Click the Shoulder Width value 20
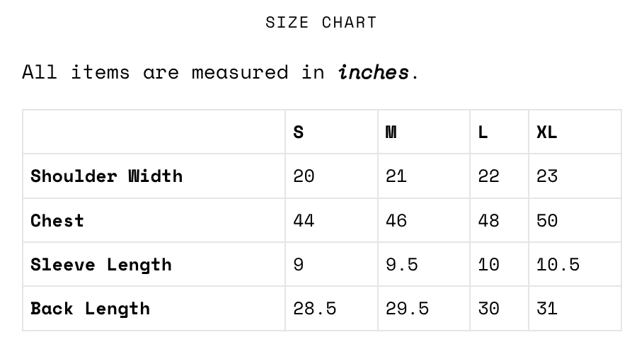 tap(304, 176)
